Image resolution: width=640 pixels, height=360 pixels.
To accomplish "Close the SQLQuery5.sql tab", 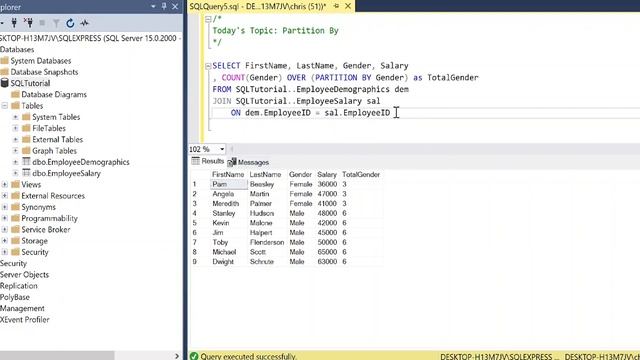I will point(348,6).
